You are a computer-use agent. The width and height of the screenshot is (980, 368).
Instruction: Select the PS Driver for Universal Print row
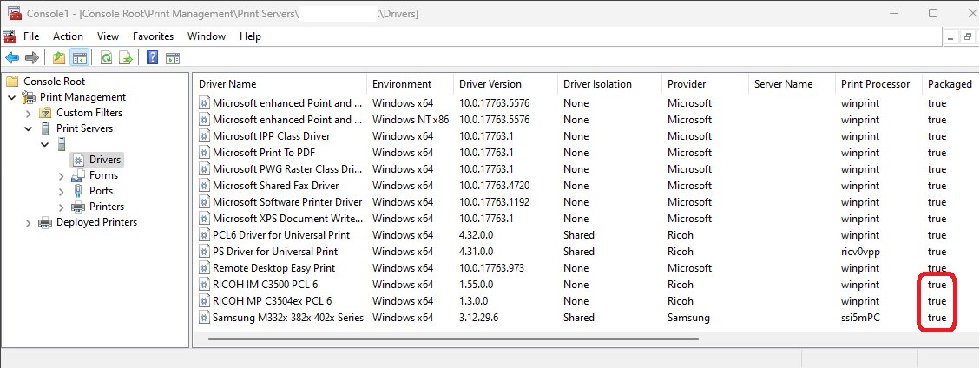click(x=586, y=252)
